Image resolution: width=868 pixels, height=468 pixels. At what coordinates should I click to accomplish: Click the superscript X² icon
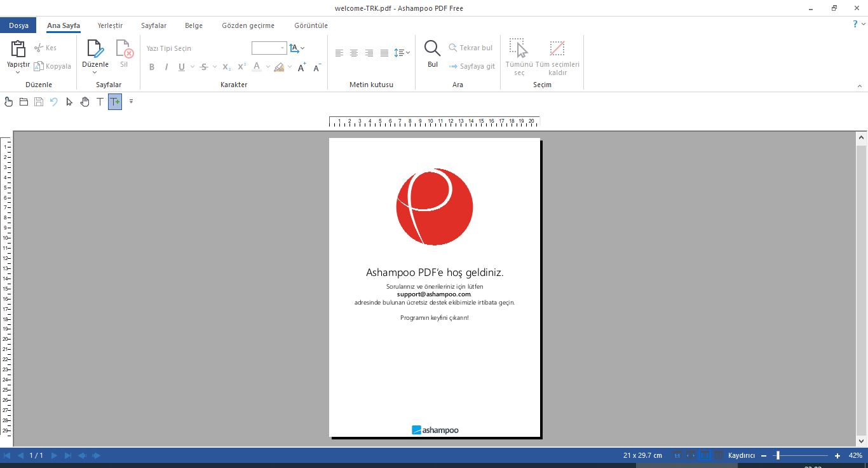click(241, 67)
